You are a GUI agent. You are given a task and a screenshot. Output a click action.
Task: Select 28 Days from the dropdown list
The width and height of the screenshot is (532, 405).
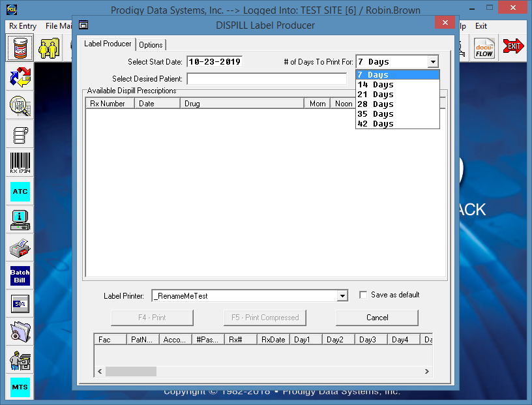(x=376, y=104)
